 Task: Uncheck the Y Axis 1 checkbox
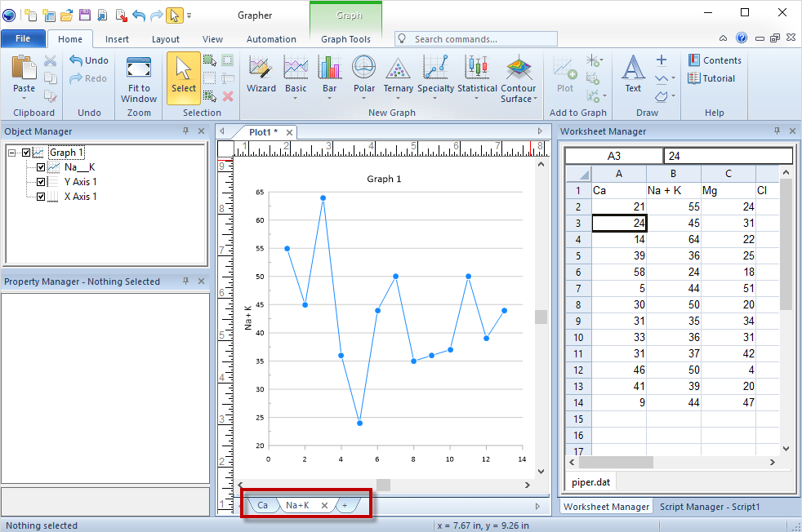pyautogui.click(x=41, y=182)
